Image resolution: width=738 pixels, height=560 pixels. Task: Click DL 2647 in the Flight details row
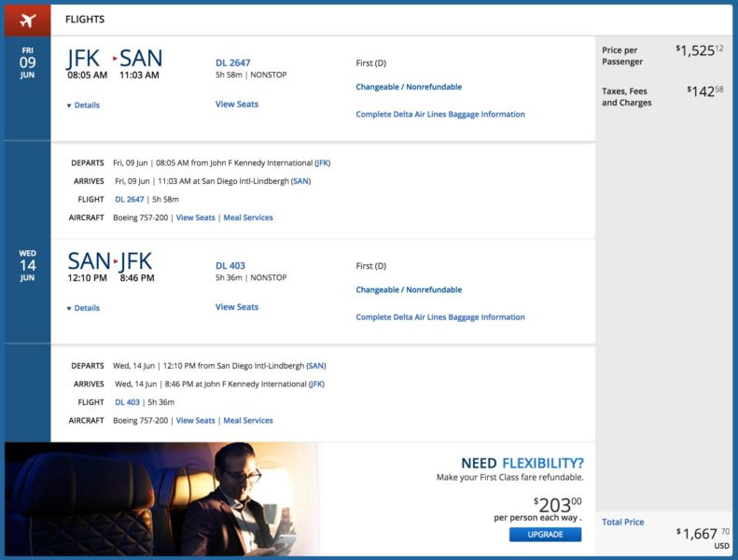pyautogui.click(x=130, y=200)
